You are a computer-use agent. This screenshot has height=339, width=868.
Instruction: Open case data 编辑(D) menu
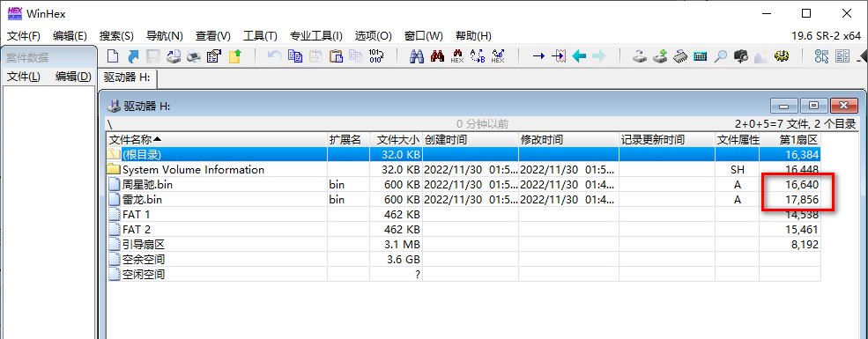[x=73, y=77]
